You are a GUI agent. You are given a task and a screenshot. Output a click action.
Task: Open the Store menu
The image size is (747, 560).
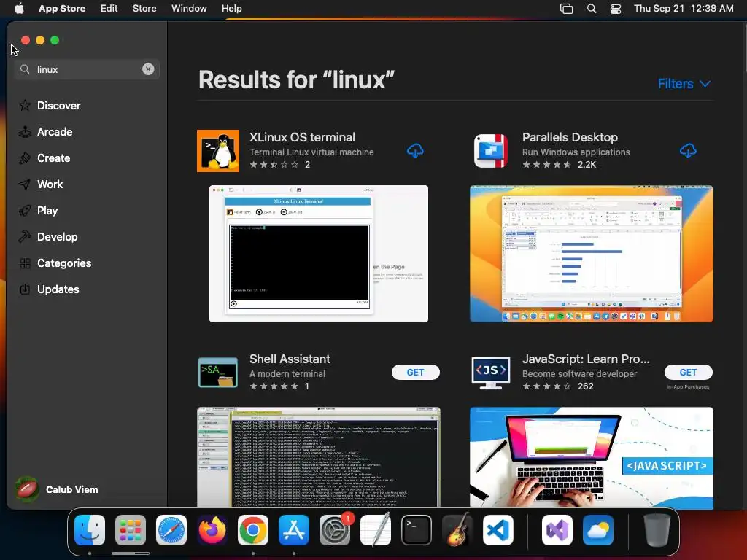(x=144, y=9)
